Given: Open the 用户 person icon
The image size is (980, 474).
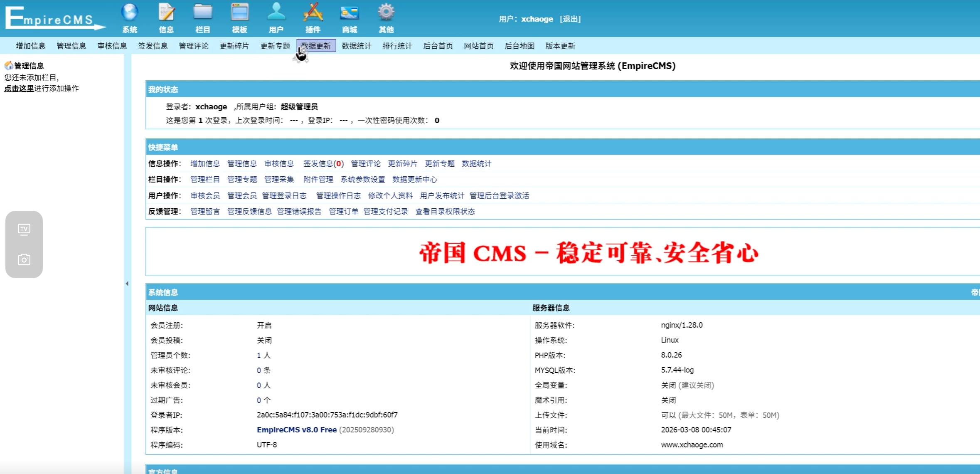Looking at the screenshot, I should point(276,12).
